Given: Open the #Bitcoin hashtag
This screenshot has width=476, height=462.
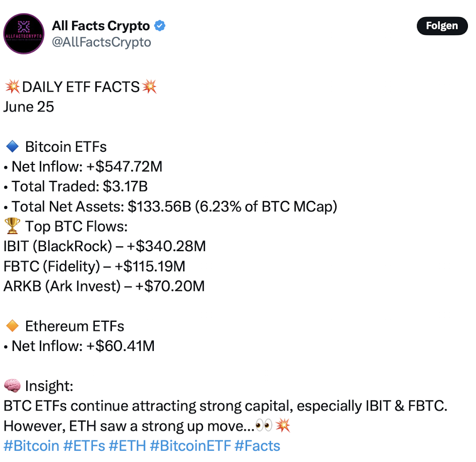Looking at the screenshot, I should click(x=31, y=445).
